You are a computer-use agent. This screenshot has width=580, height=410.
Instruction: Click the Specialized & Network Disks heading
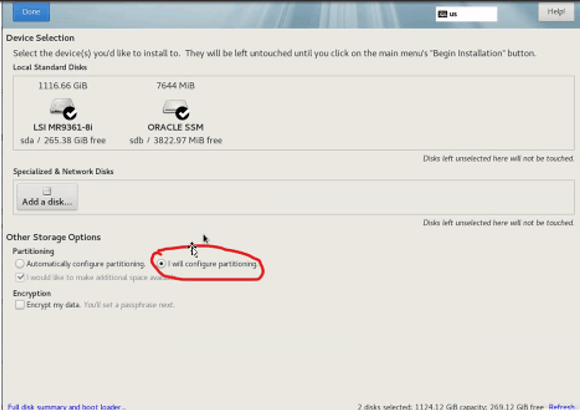pos(63,171)
